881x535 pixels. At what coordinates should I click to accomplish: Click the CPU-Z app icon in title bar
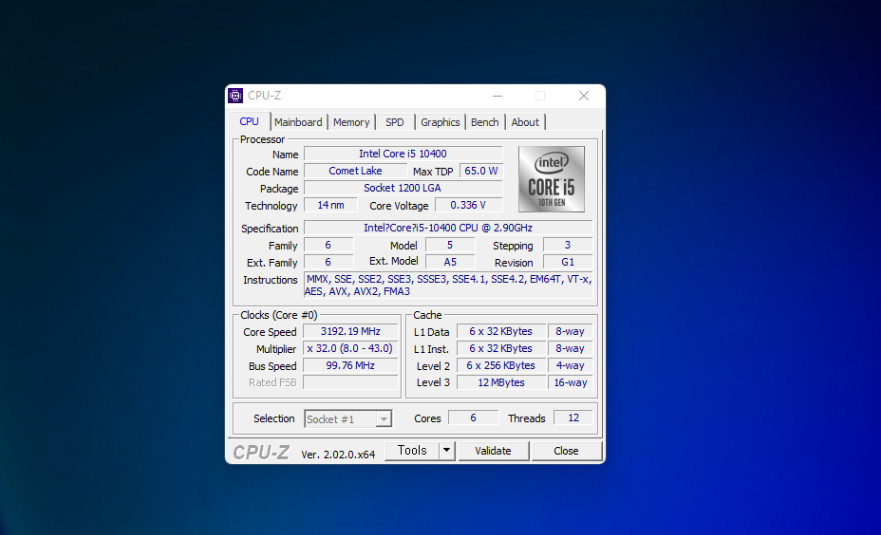[x=235, y=96]
